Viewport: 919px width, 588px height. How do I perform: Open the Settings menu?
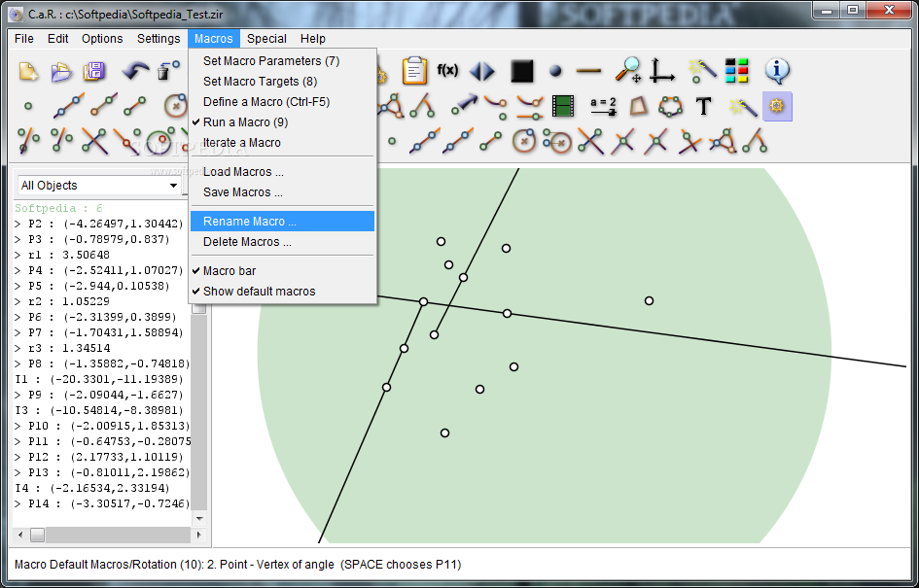point(159,39)
